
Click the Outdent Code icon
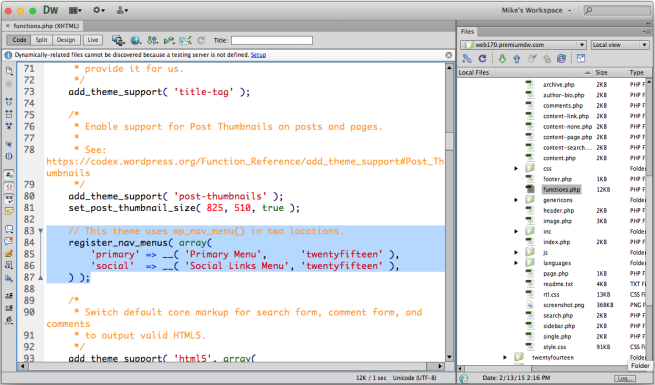click(9, 308)
